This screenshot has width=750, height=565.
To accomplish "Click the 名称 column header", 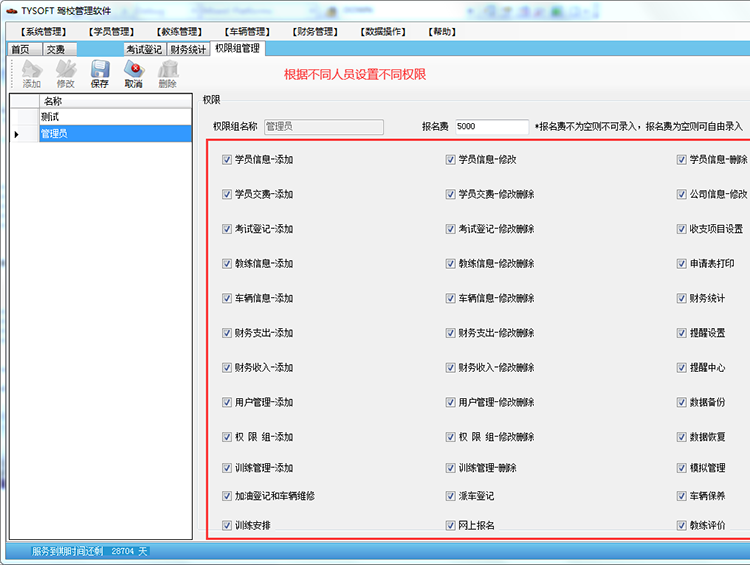I will [114, 101].
